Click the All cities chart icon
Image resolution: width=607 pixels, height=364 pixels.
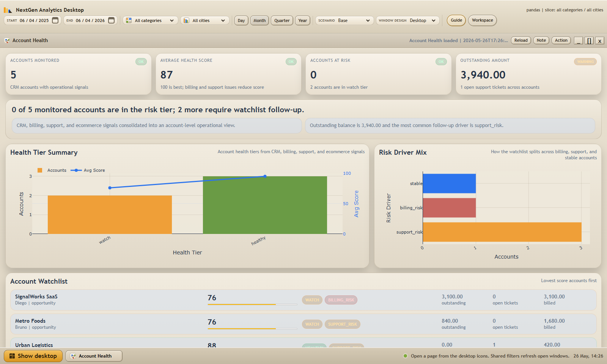[187, 20]
